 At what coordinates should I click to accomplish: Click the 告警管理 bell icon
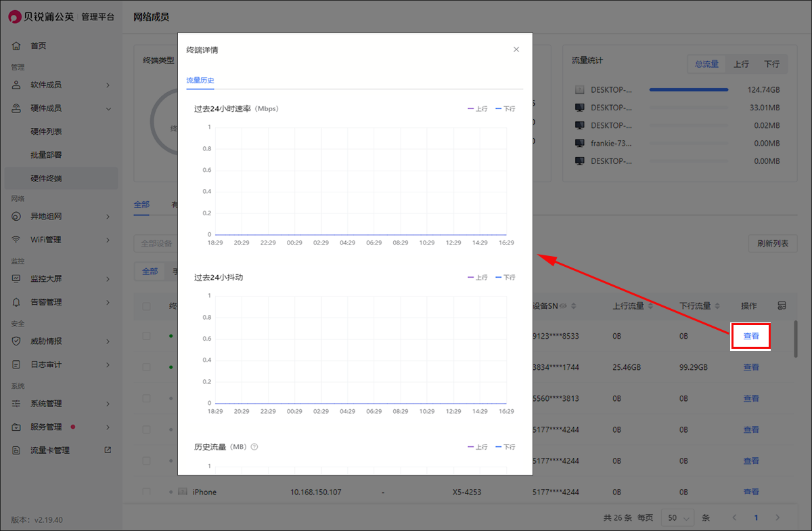click(17, 302)
